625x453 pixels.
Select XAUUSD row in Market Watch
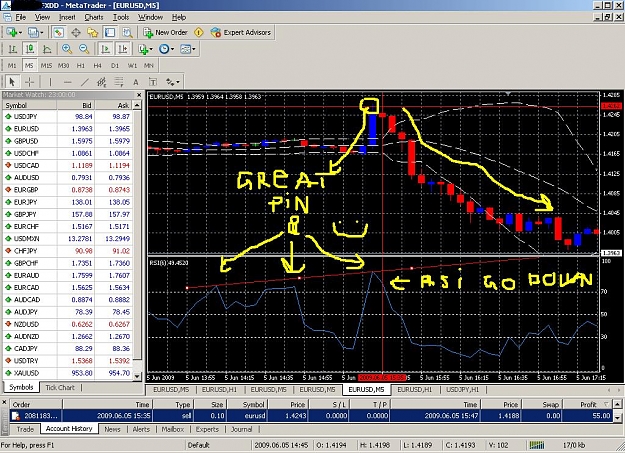(x=68, y=373)
